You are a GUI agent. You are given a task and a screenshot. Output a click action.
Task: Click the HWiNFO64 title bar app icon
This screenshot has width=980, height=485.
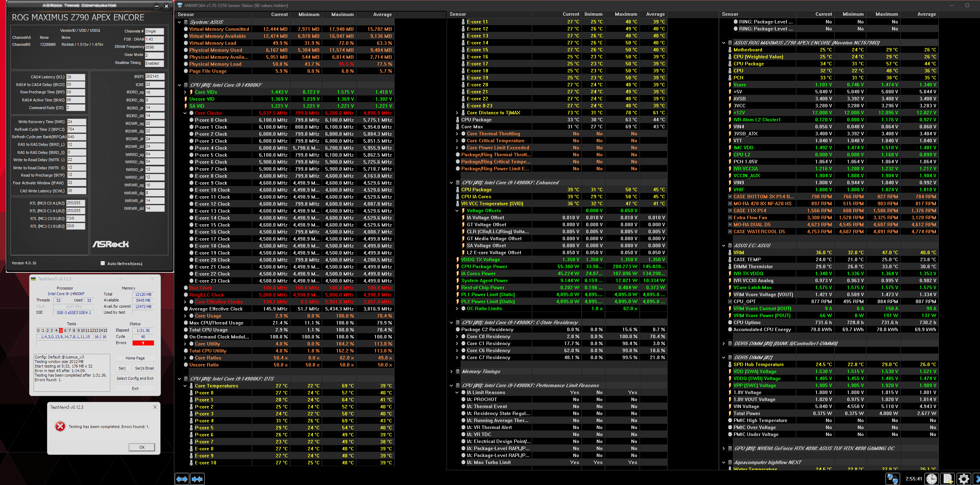tap(180, 5)
